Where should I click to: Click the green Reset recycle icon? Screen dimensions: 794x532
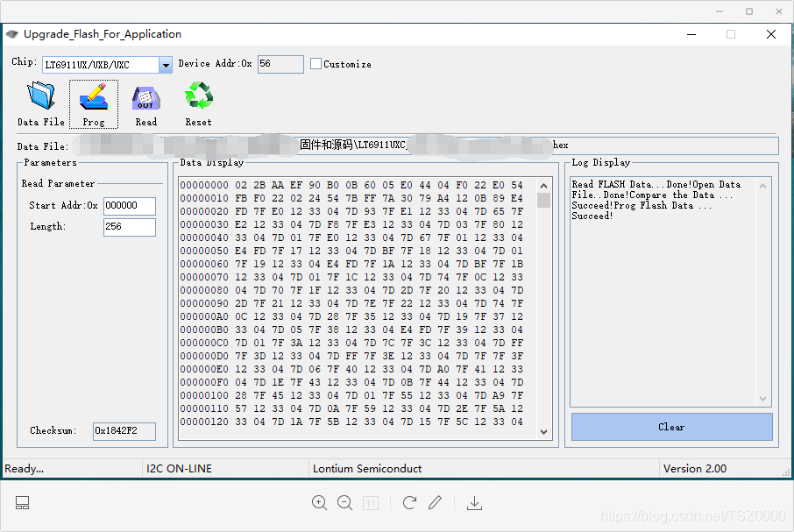(x=198, y=96)
